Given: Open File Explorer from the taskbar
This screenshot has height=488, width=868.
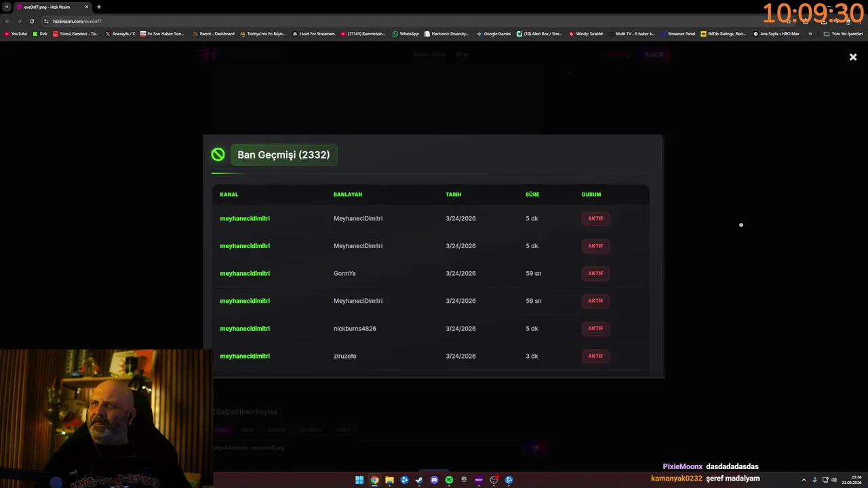Looking at the screenshot, I should 389,480.
